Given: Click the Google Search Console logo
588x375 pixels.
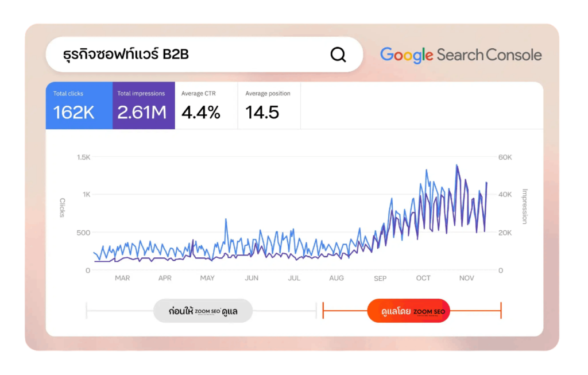Looking at the screenshot, I should pos(461,55).
